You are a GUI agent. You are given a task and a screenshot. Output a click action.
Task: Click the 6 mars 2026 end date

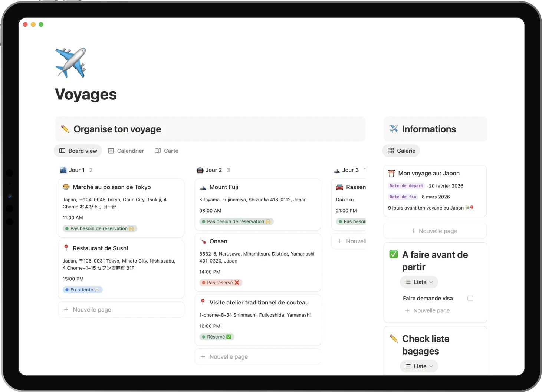(x=436, y=197)
